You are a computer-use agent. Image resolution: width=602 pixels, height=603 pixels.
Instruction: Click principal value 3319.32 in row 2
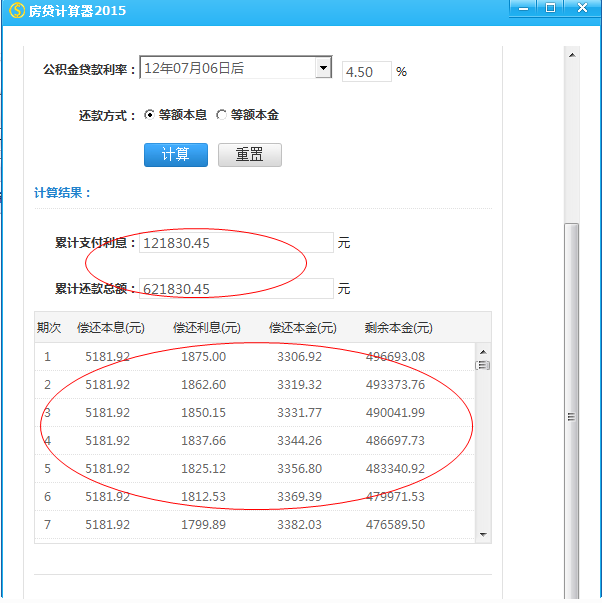pyautogui.click(x=299, y=385)
